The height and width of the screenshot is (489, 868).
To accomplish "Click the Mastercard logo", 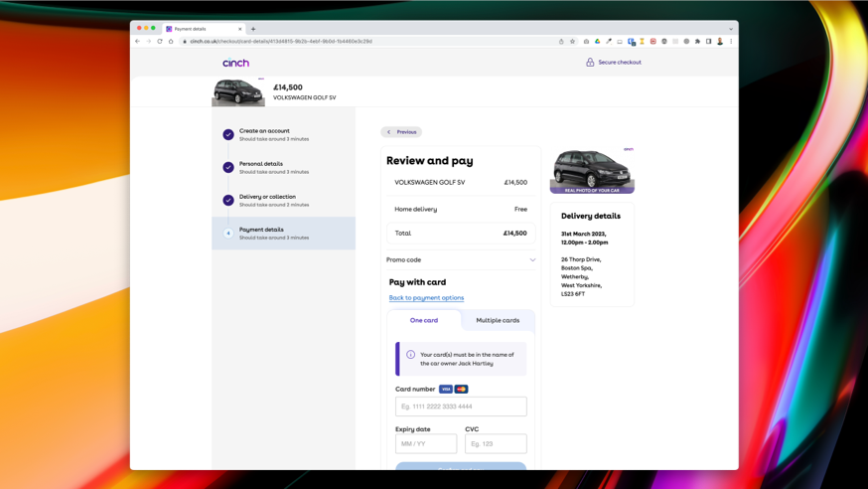I will click(461, 389).
